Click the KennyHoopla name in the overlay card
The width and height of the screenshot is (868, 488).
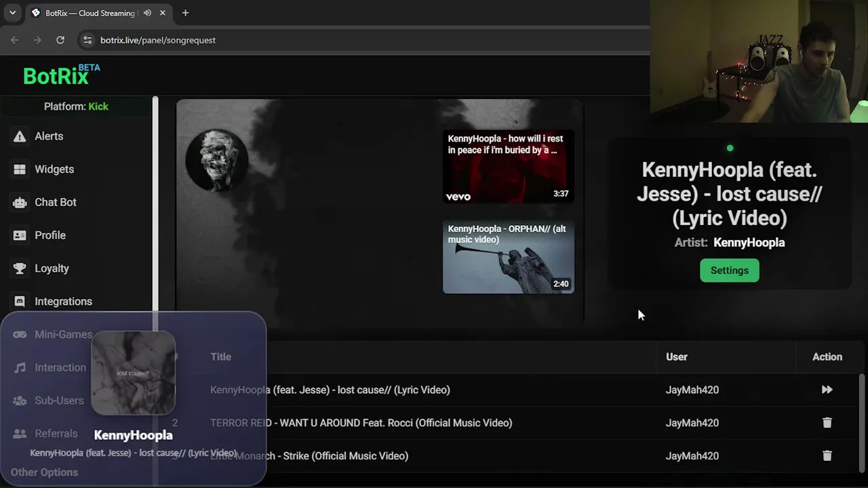tap(134, 435)
